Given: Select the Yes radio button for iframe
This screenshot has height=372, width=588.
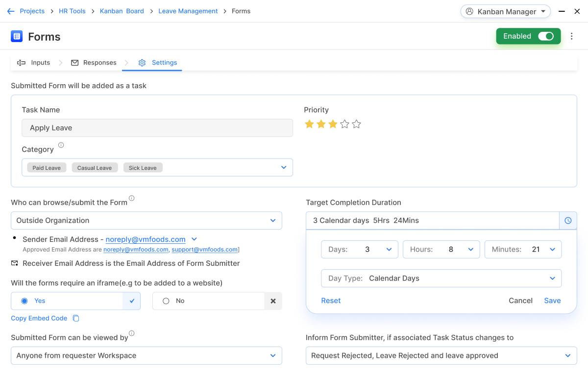Looking at the screenshot, I should pyautogui.click(x=24, y=301).
